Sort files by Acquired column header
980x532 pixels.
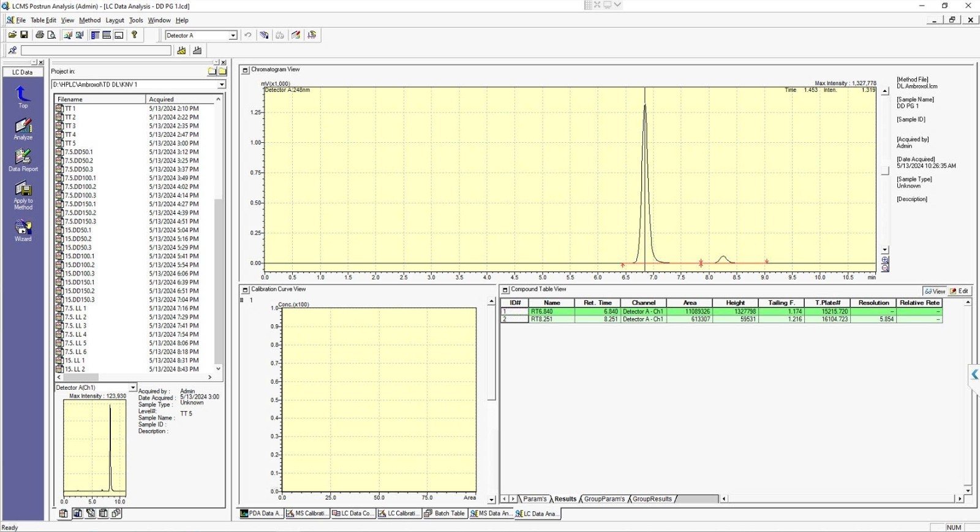click(x=180, y=99)
